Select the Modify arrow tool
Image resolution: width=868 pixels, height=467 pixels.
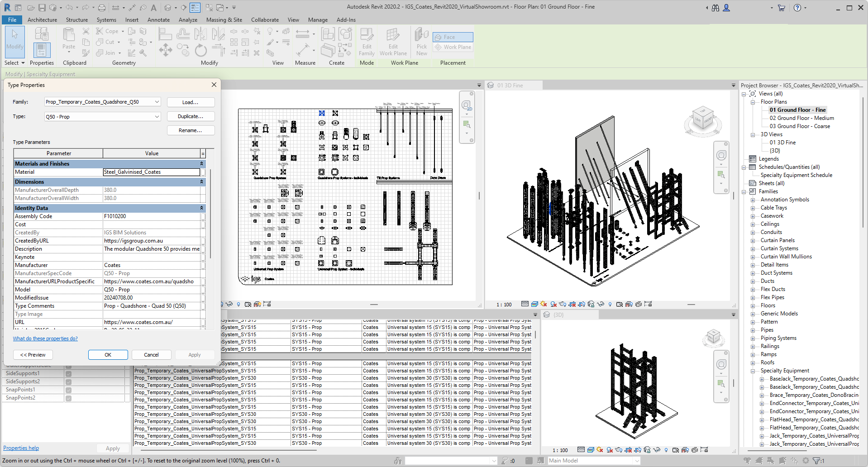pyautogui.click(x=14, y=40)
